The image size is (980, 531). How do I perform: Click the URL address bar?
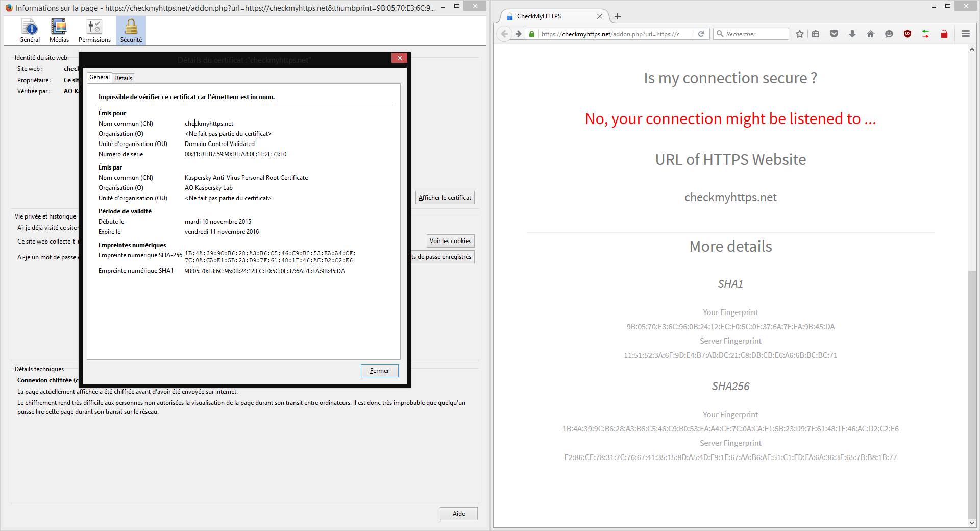coord(610,34)
